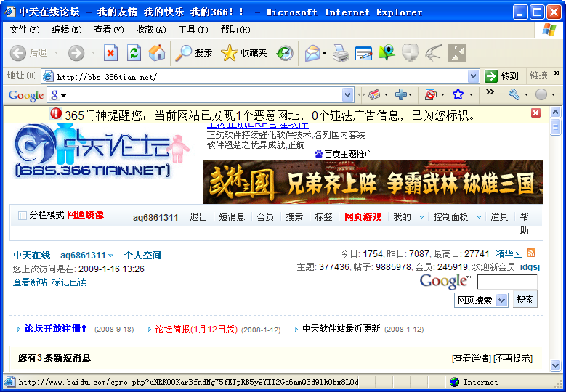Screen dimensions: 566x392
Task: Expand the Google toolbar overflow chevron
Action: click(490, 92)
